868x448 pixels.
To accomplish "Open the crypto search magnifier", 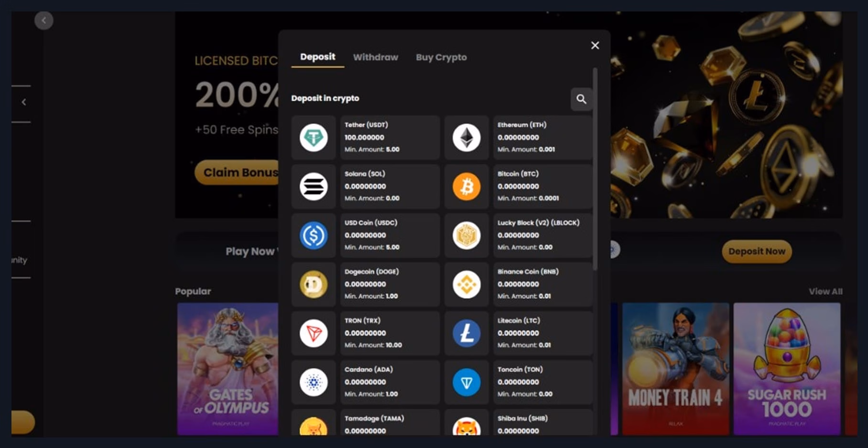I will 581,99.
